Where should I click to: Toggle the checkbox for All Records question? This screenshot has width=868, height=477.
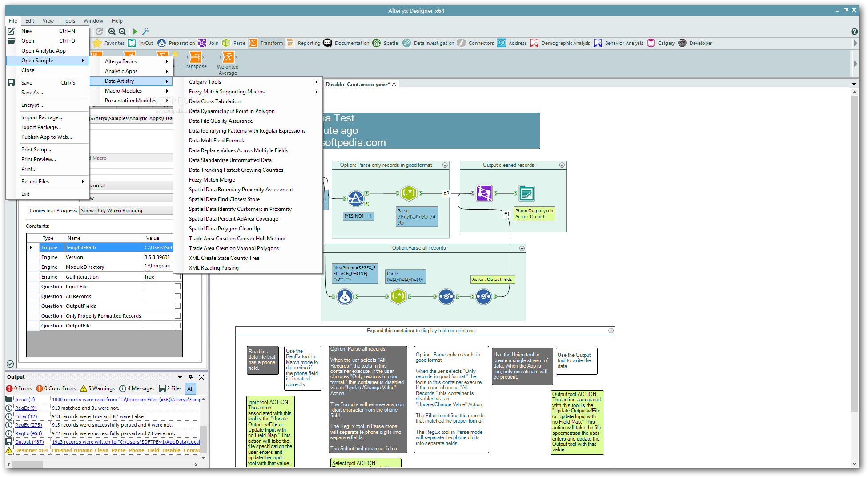click(177, 296)
